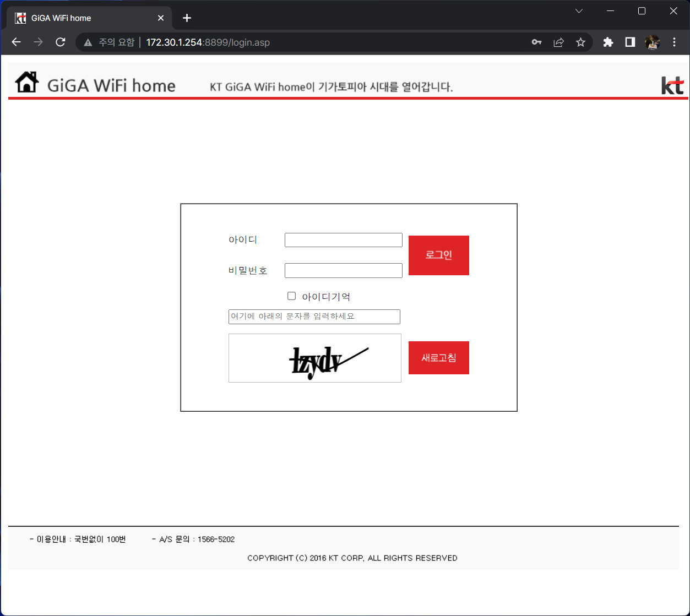
Task: Click the browser profile avatar picture
Action: (652, 42)
